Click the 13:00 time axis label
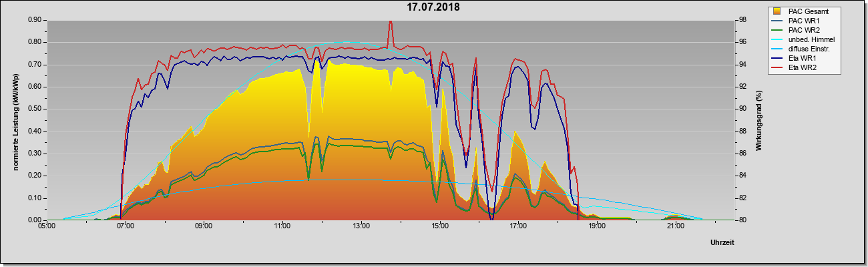The width and height of the screenshot is (868, 267). point(361,227)
